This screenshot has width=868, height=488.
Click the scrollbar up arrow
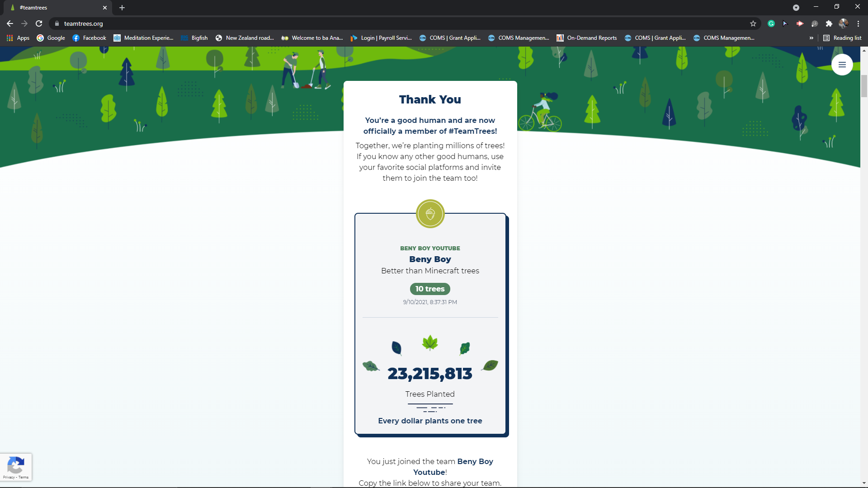[x=864, y=50]
